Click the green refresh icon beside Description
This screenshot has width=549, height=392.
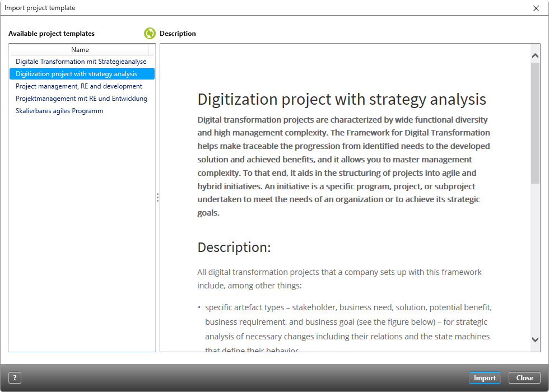(x=150, y=33)
